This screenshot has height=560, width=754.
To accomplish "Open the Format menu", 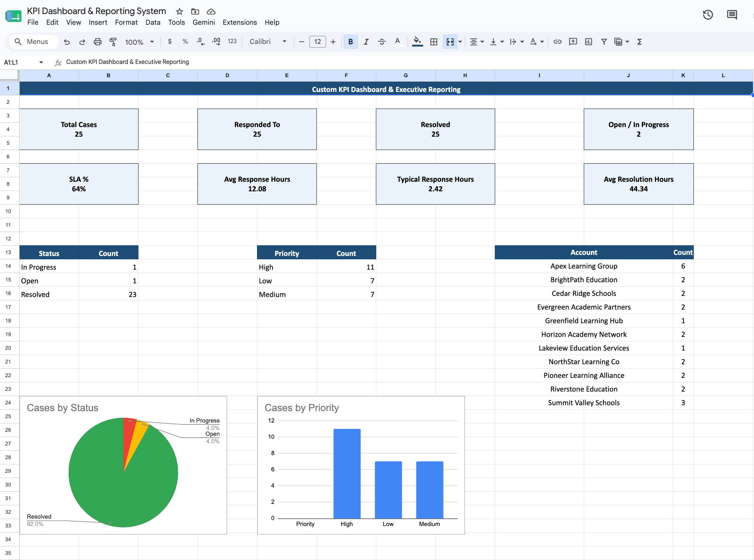I will pyautogui.click(x=126, y=23).
